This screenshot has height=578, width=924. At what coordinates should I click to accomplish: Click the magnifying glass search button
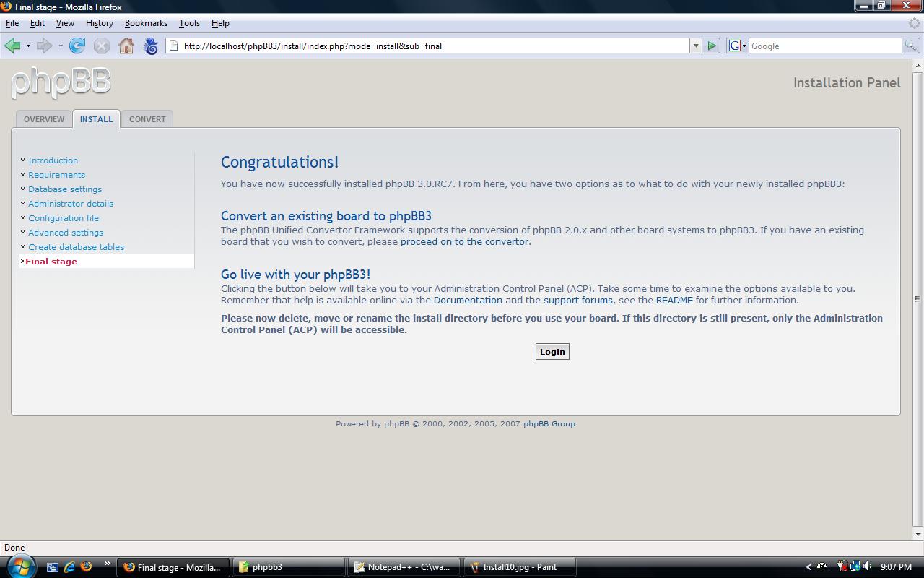click(x=911, y=46)
